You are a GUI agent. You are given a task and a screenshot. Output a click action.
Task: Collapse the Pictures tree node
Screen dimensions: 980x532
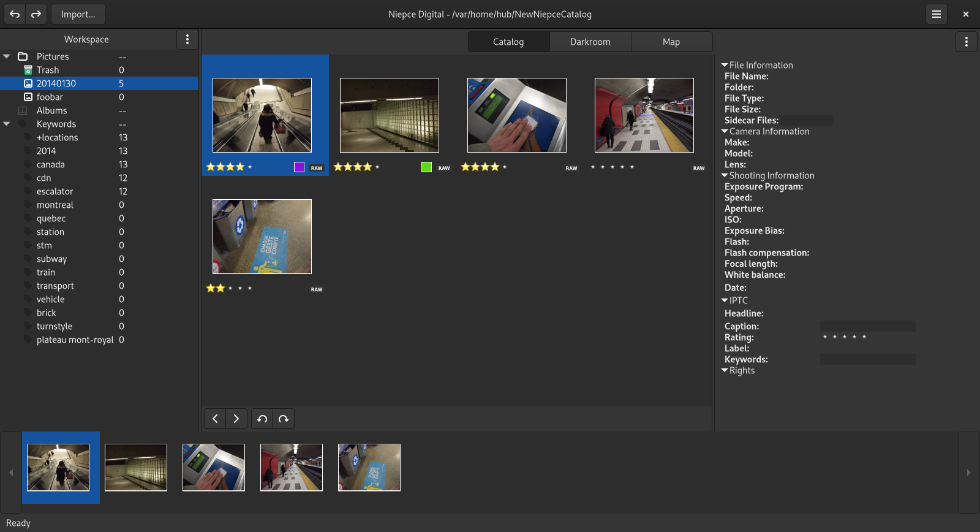(7, 56)
